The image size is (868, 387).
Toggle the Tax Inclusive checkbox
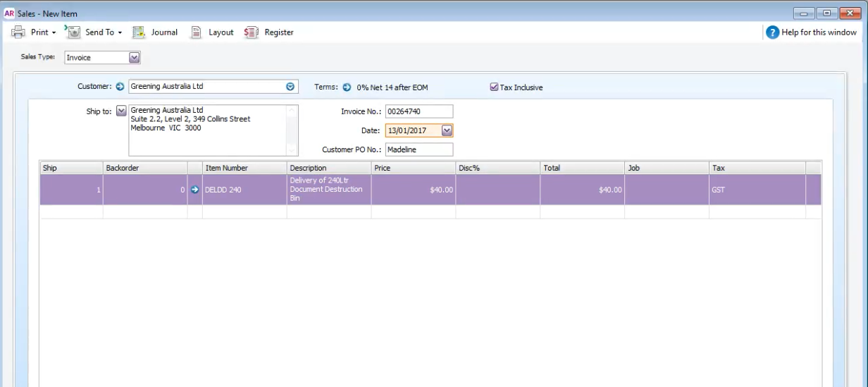(x=494, y=87)
